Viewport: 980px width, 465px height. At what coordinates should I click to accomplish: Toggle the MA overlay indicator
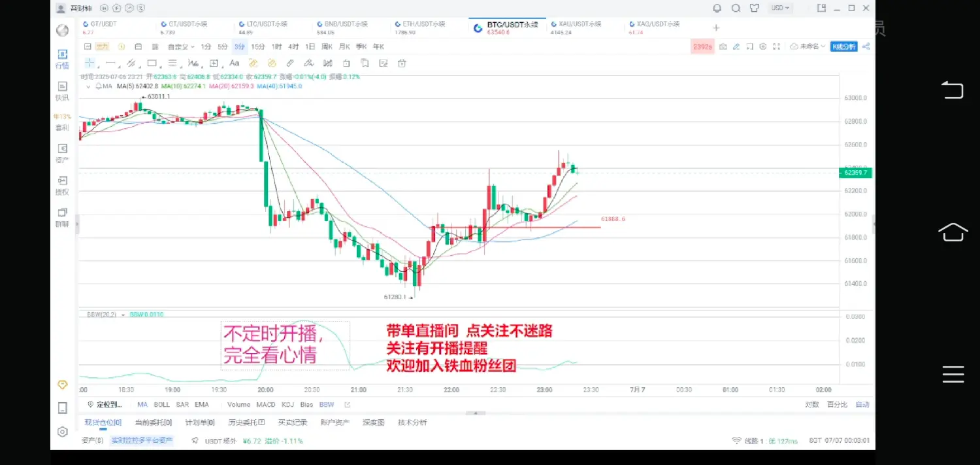(142, 405)
